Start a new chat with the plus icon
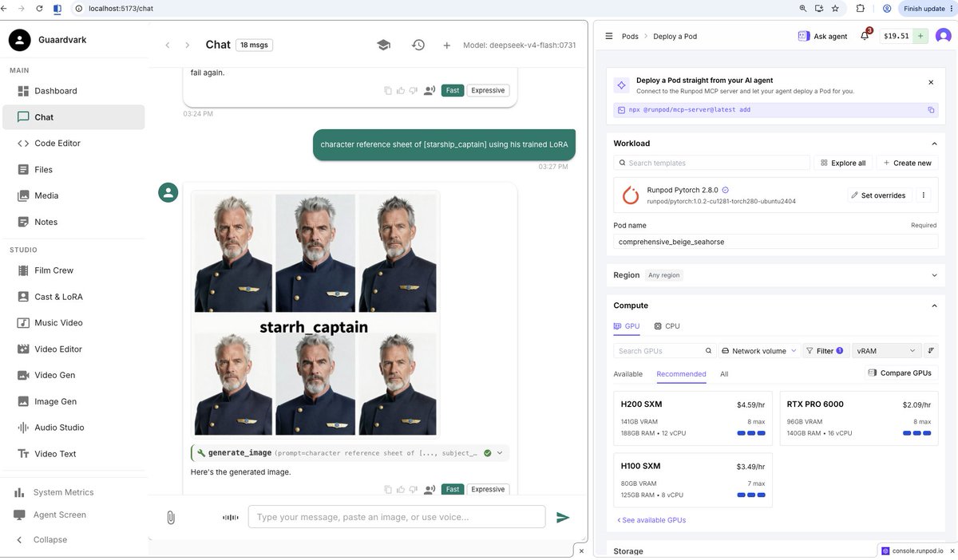Image resolution: width=958 pixels, height=560 pixels. 447,45
